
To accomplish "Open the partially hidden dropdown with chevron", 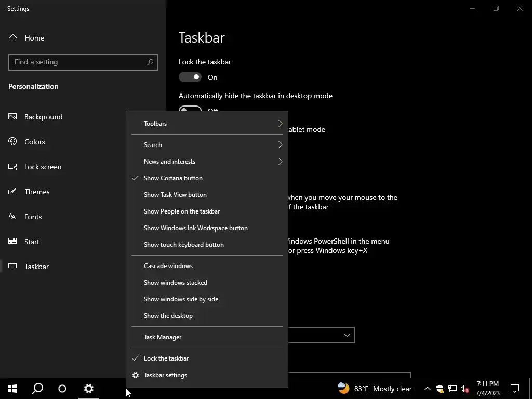I will point(321,335).
